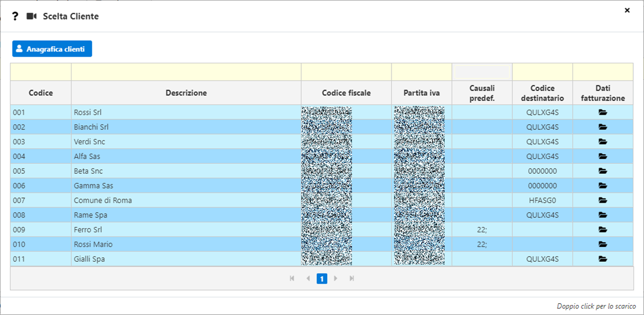Screen dimensions: 644x315
Task: Click customer code 007
Action: point(19,200)
